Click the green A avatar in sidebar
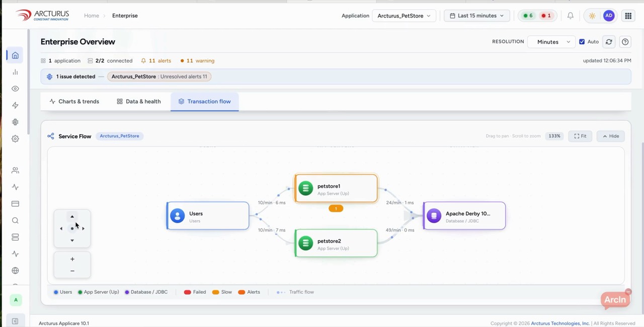644x327 pixels. (16, 300)
